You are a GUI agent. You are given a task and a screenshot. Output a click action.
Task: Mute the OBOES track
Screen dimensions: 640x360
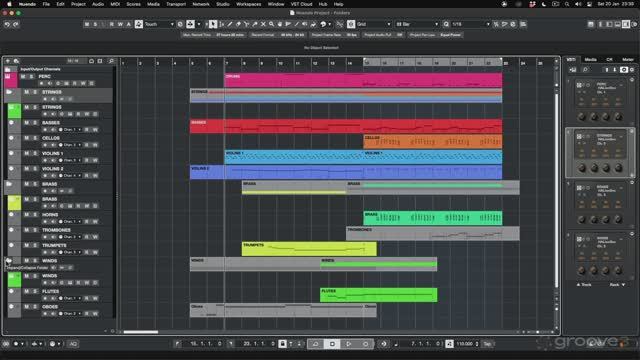click(x=27, y=307)
